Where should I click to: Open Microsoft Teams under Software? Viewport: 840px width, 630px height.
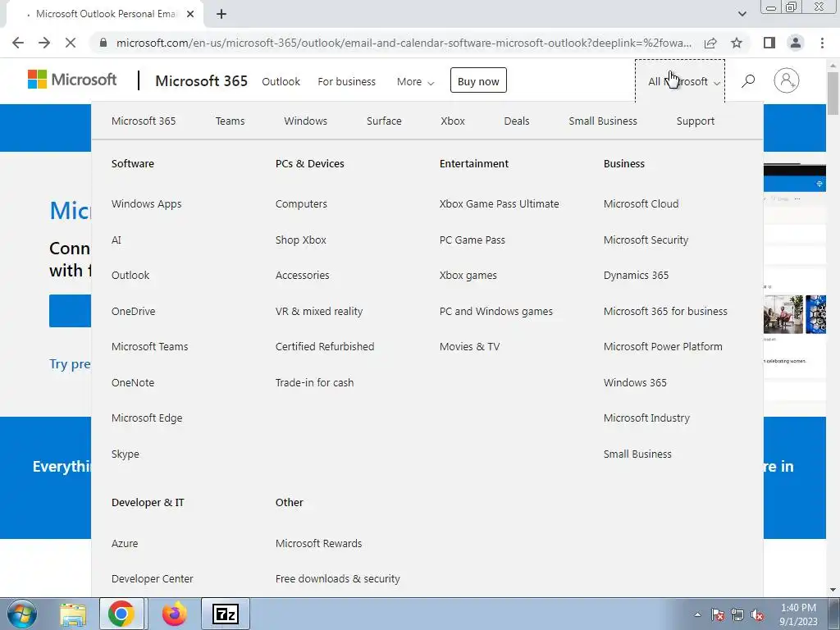pyautogui.click(x=150, y=347)
